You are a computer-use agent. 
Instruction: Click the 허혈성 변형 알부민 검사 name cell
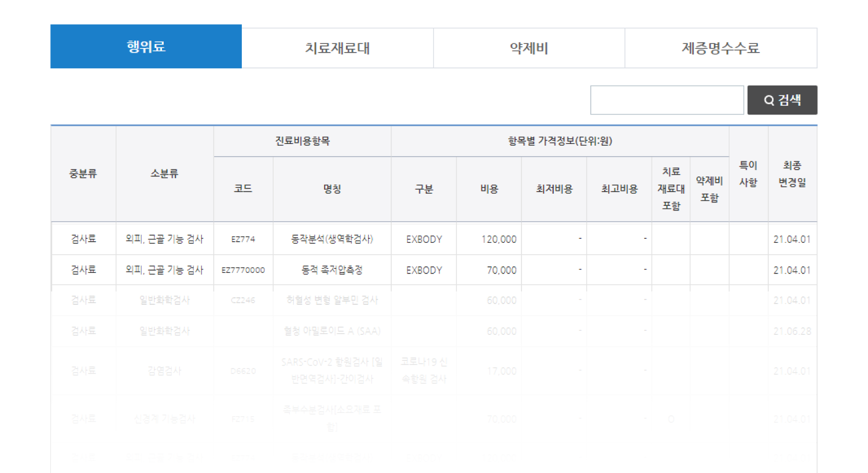tap(332, 300)
